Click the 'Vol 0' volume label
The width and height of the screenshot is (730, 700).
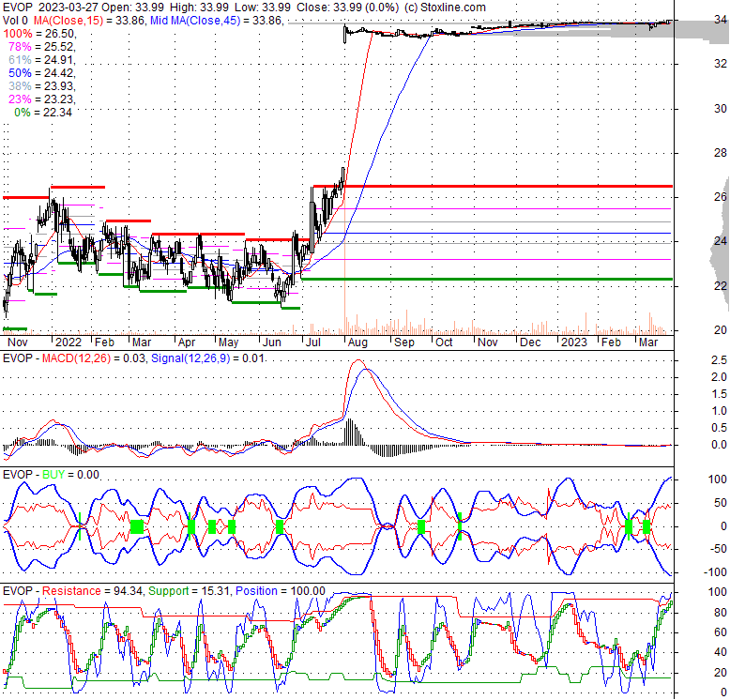click(15, 21)
